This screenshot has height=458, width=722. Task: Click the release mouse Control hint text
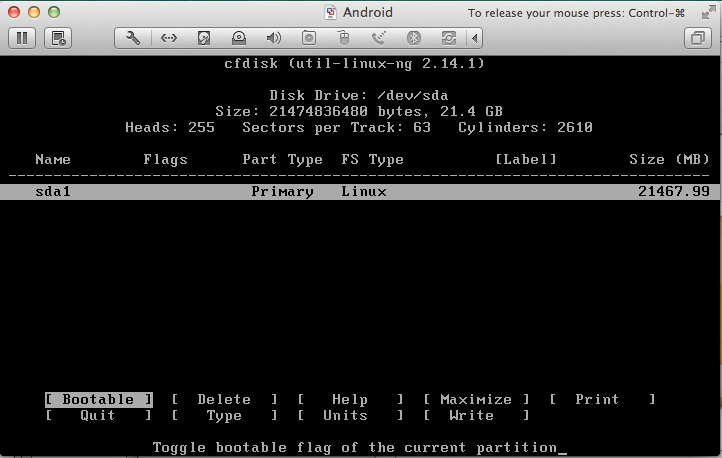tap(576, 13)
